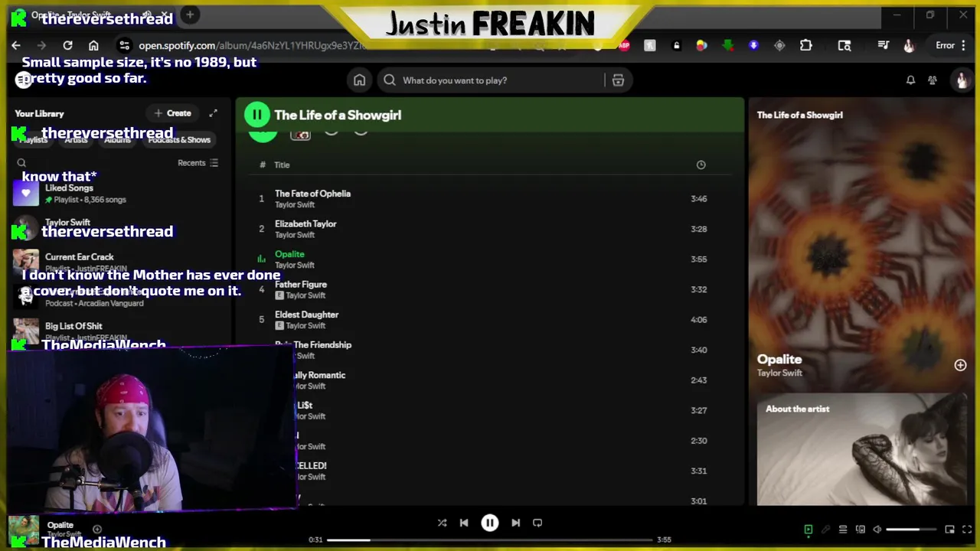Select the Opalite track row
Screen dimensions: 980x551
pyautogui.click(x=490, y=259)
